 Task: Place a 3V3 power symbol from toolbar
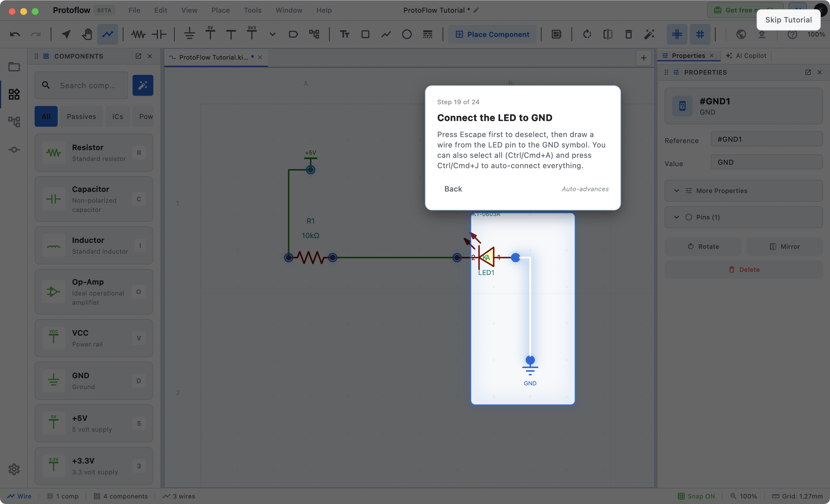252,34
